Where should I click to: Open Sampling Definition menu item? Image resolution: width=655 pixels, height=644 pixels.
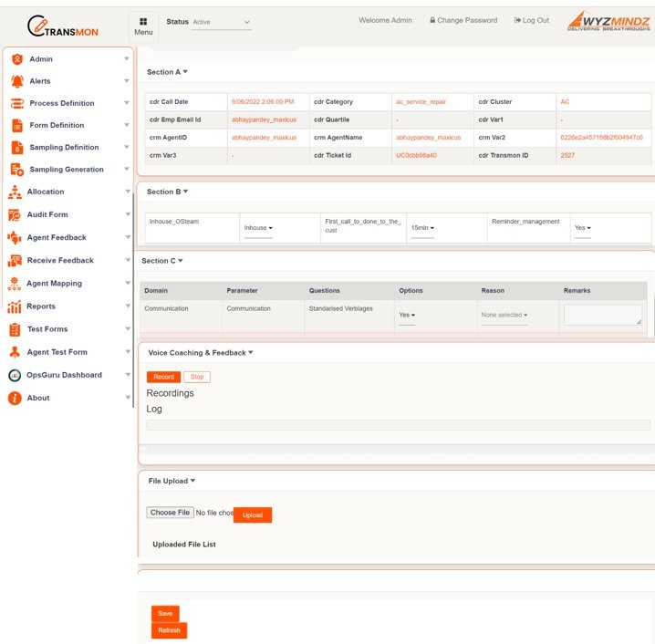(64, 148)
